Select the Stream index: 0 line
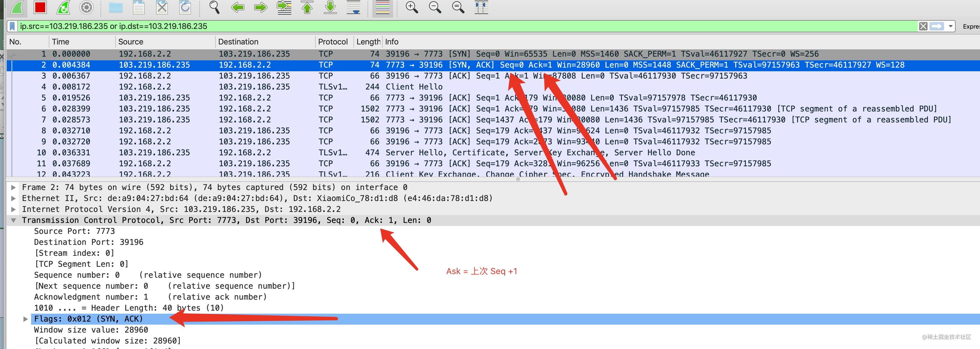The image size is (980, 349). click(x=74, y=253)
